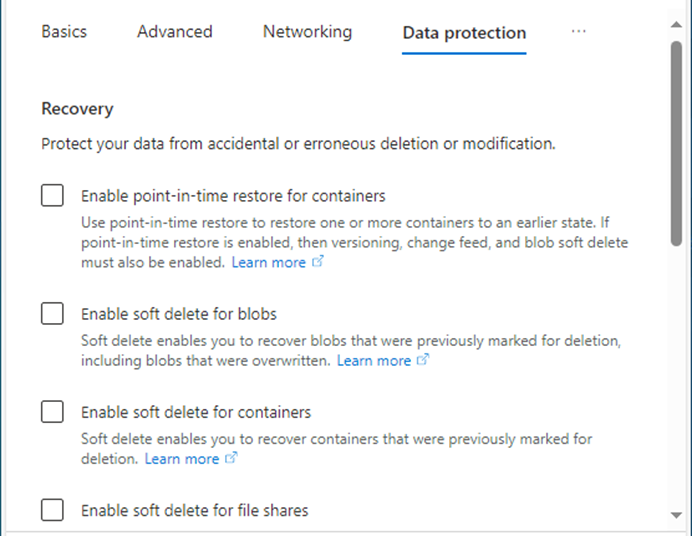692x536 pixels.
Task: Check Enable soft delete for blobs
Action: point(53,314)
